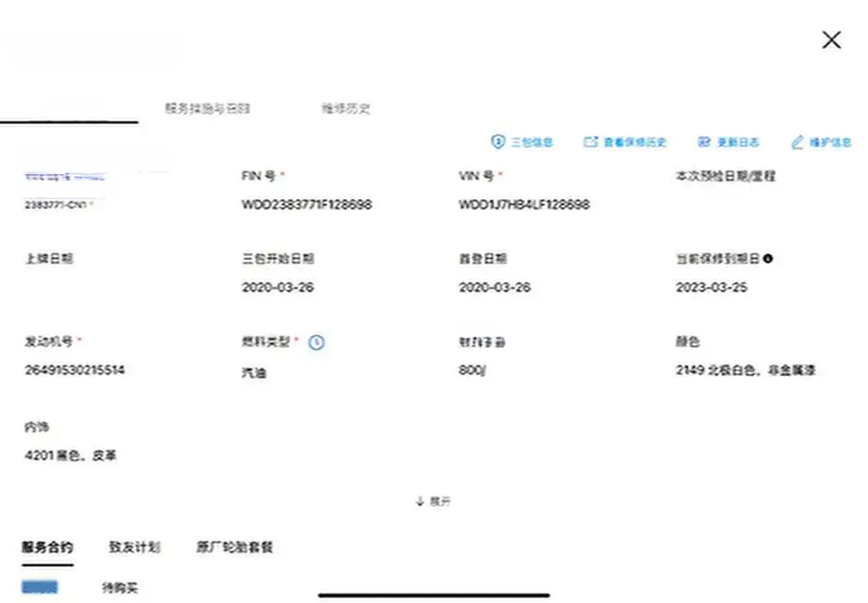Viewport: 868px width, 603px height.
Task: Select the 汽油 fuel type field
Action: pos(254,373)
